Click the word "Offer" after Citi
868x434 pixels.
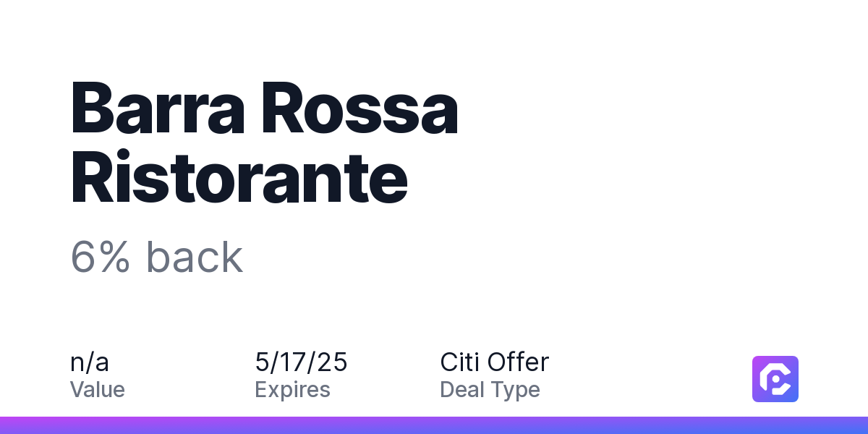517,362
